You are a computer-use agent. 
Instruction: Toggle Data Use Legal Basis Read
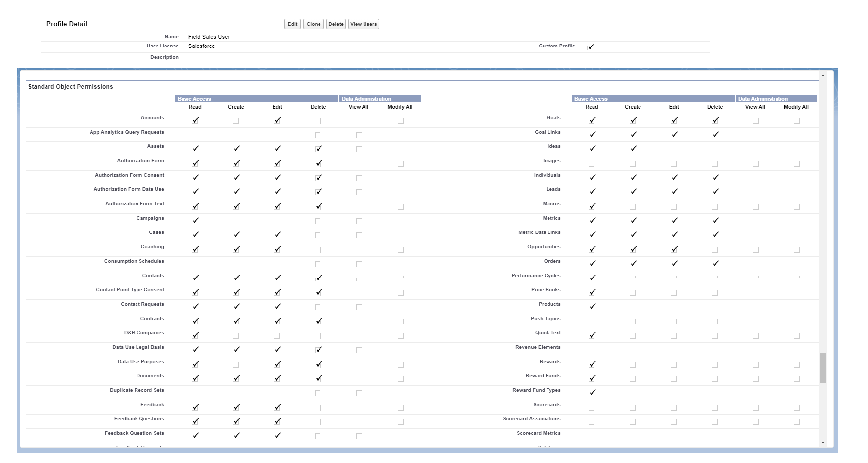[x=196, y=350]
